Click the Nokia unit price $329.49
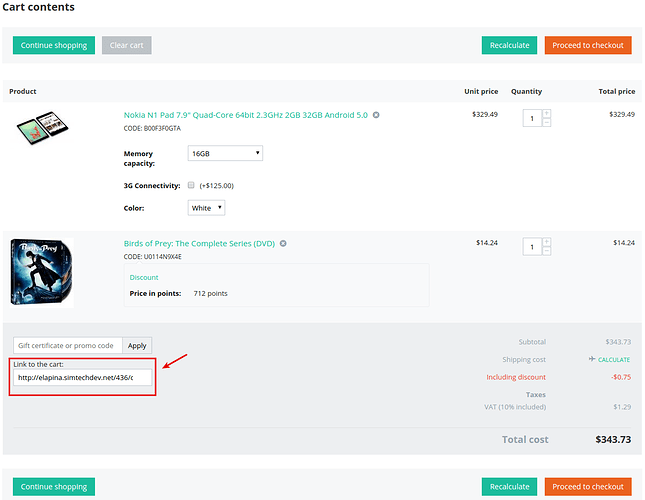This screenshot has height=500, width=645. [x=485, y=114]
